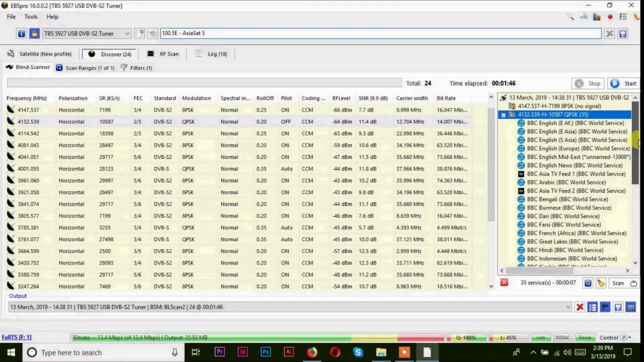The image size is (644, 362).
Task: Click the grey X clear profile button
Action: click(609, 34)
